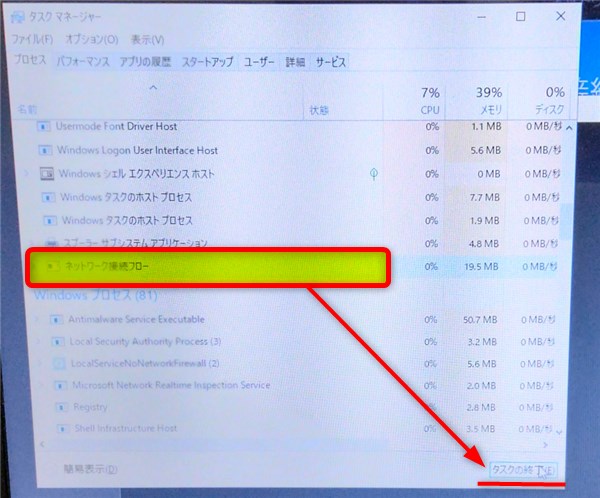
Task: Click the printer spooler subsystem icon
Action: click(x=51, y=243)
